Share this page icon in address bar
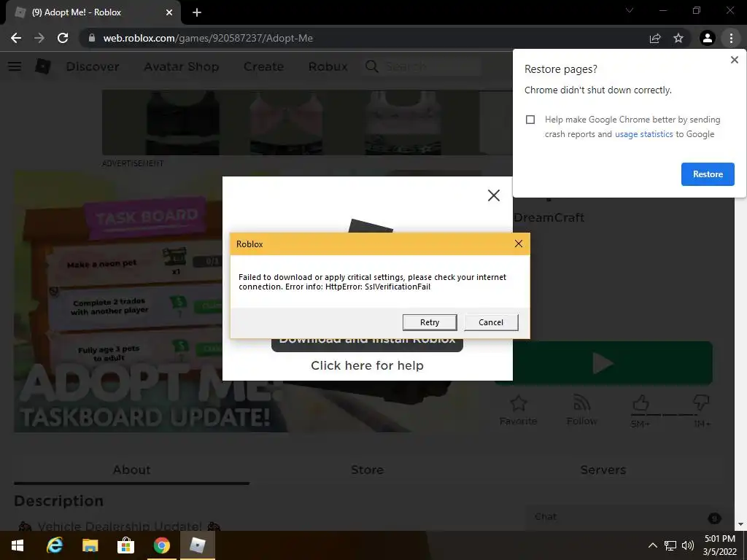Screen dimensions: 747x560 [655, 38]
